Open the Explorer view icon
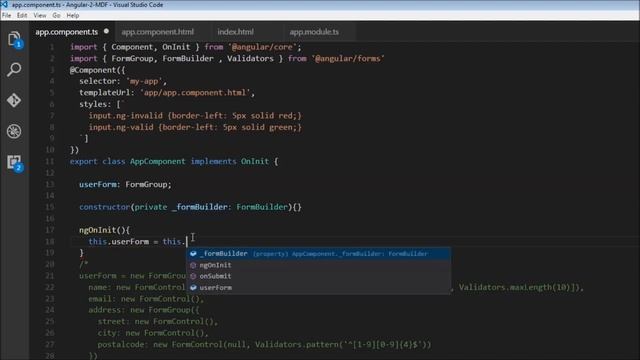The image size is (640, 360). click(x=14, y=40)
